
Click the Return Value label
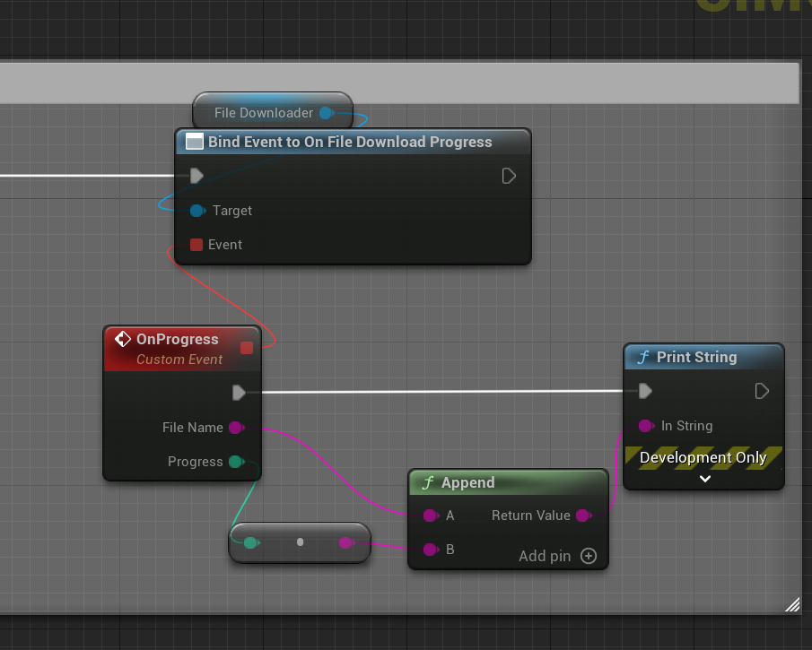tap(531, 516)
